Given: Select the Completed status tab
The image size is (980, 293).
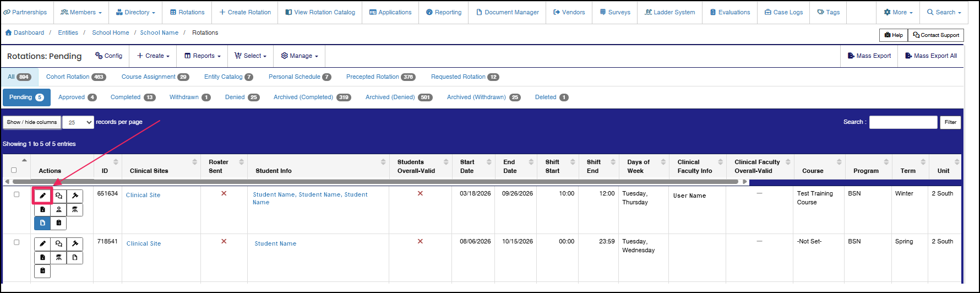Looking at the screenshot, I should pos(133,97).
